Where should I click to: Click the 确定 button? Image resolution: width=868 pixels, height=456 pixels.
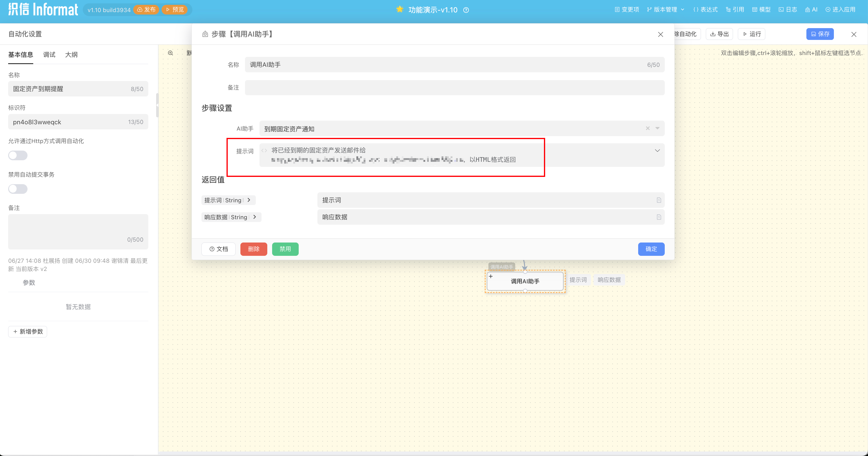coord(651,249)
